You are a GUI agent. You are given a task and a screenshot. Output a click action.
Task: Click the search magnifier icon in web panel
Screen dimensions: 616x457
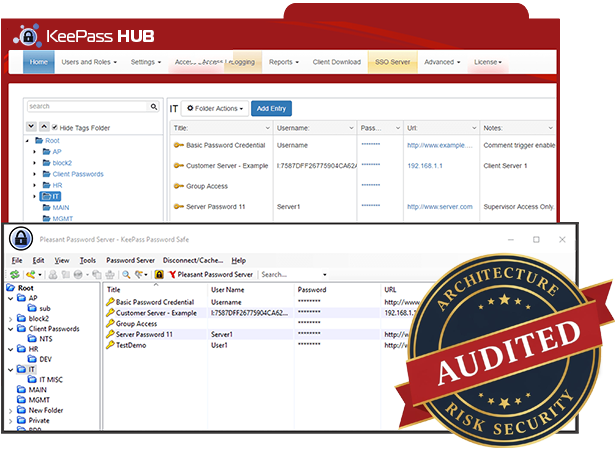click(x=154, y=106)
